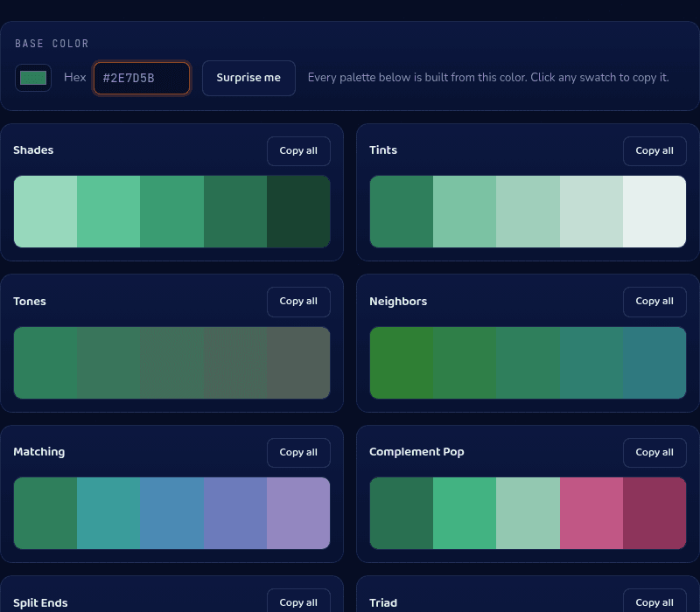This screenshot has height=612, width=700.
Task: Copy the middle Neighbors swatch
Action: 528,363
